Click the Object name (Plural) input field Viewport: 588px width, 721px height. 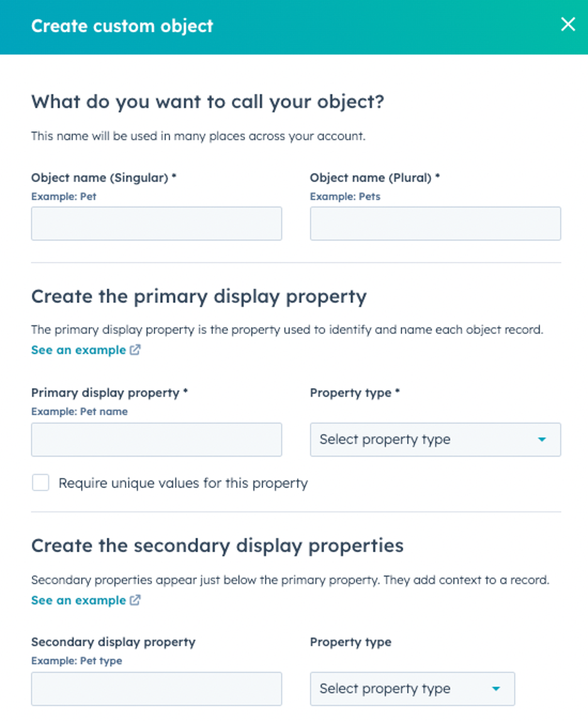click(x=435, y=224)
